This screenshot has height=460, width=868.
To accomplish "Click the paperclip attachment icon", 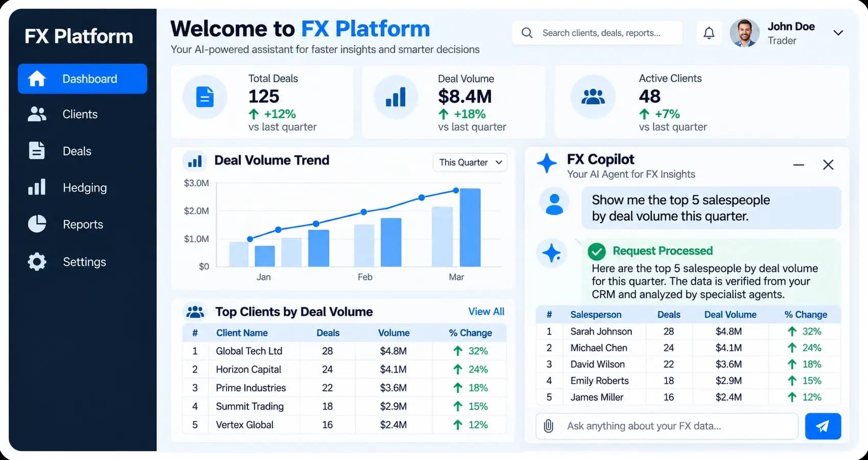I will (549, 426).
